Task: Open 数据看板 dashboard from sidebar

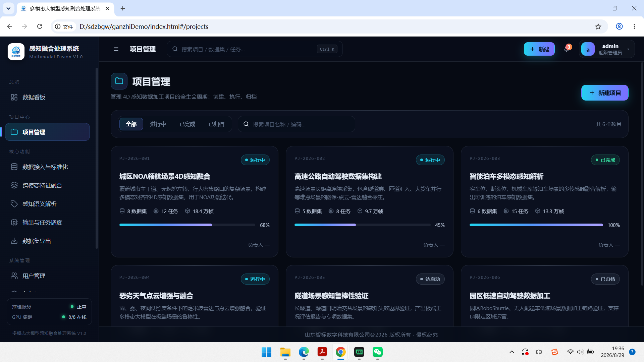Action: click(x=47, y=97)
